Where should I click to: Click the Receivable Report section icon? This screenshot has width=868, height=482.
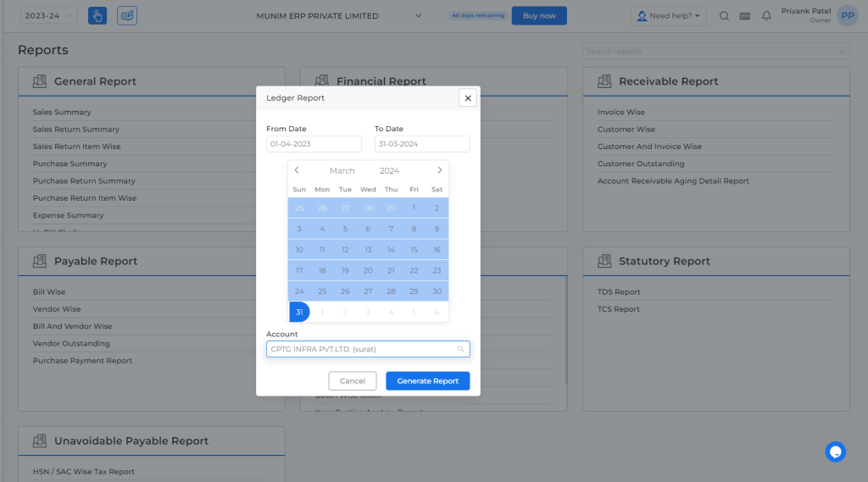(x=604, y=81)
